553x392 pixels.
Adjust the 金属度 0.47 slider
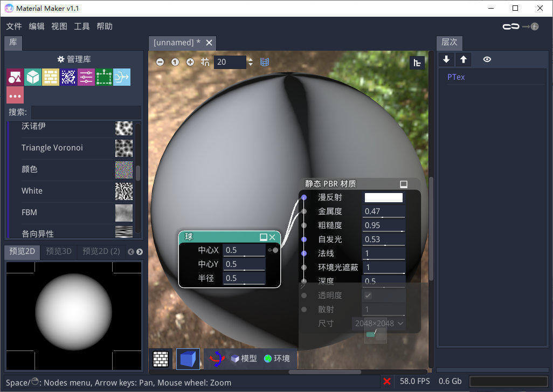384,211
